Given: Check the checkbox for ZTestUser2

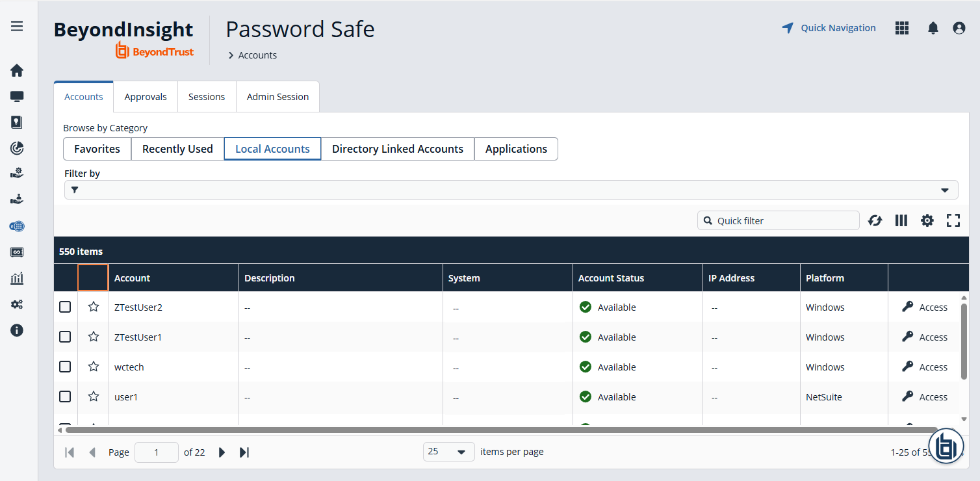Looking at the screenshot, I should (x=65, y=306).
